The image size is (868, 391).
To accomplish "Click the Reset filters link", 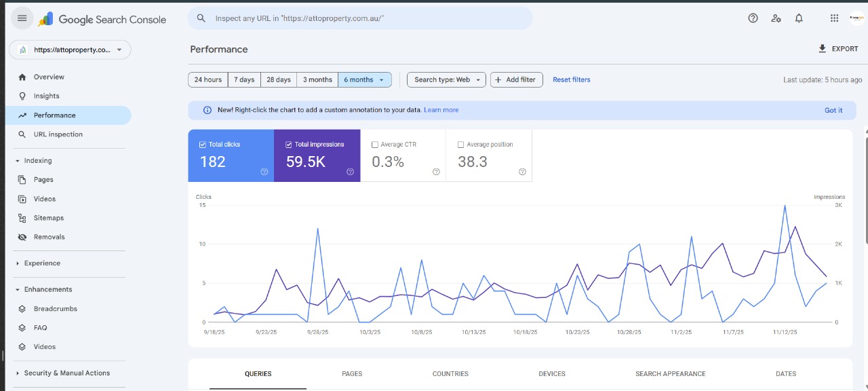I will (x=571, y=79).
